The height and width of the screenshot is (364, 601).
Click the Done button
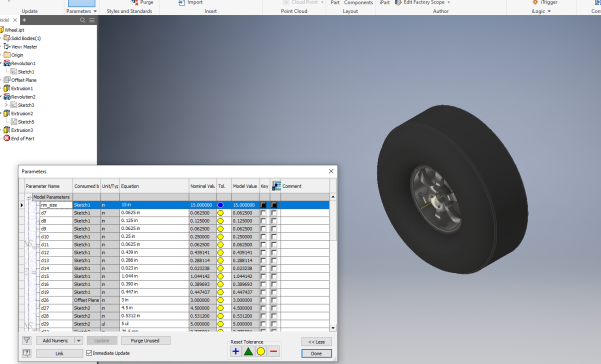pyautogui.click(x=316, y=353)
